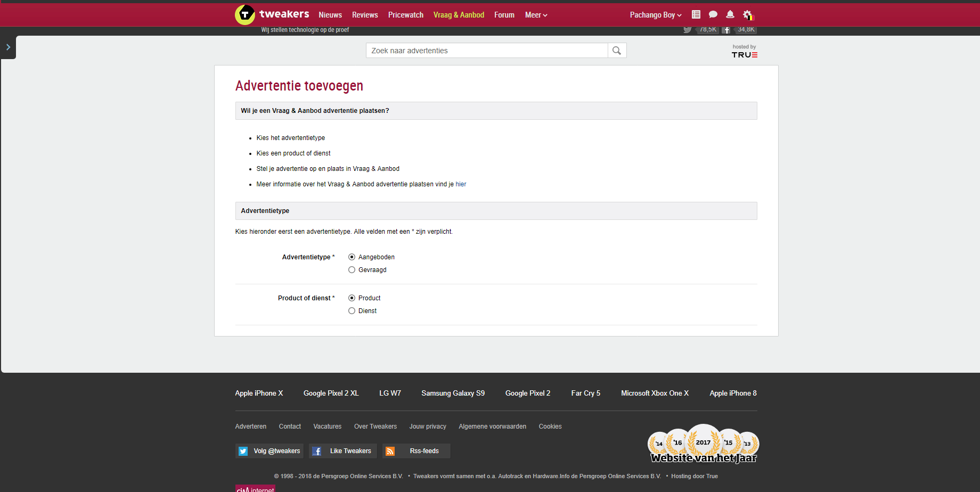This screenshot has height=492, width=980.
Task: Open settings gear icon in header
Action: click(x=748, y=15)
